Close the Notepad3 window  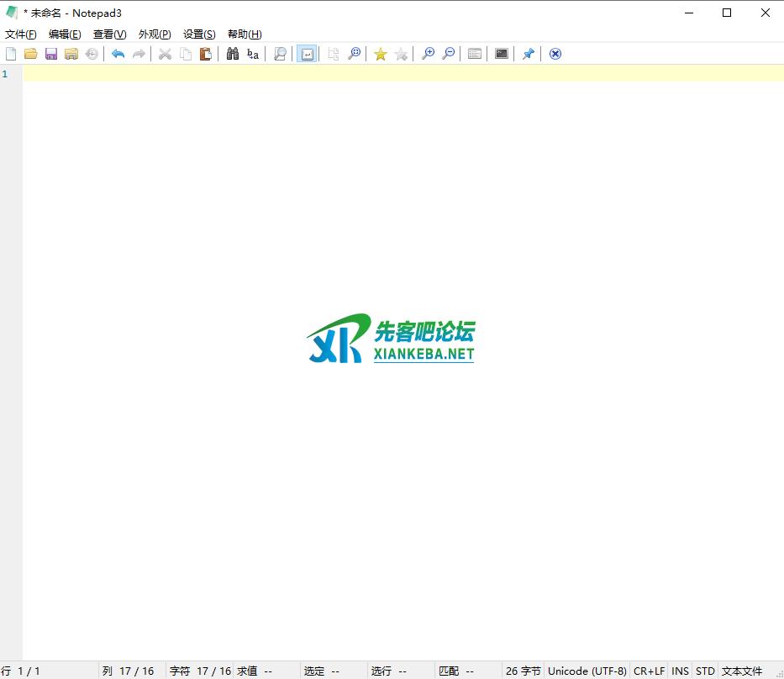765,13
